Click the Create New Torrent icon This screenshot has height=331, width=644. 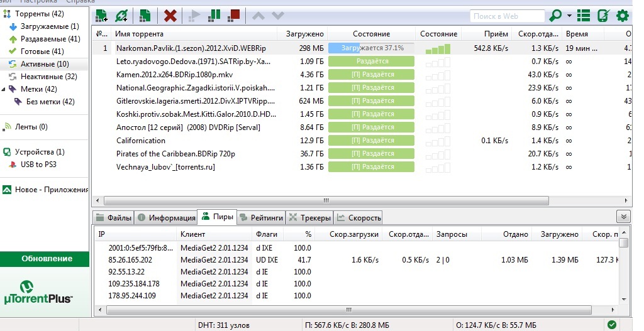(145, 15)
